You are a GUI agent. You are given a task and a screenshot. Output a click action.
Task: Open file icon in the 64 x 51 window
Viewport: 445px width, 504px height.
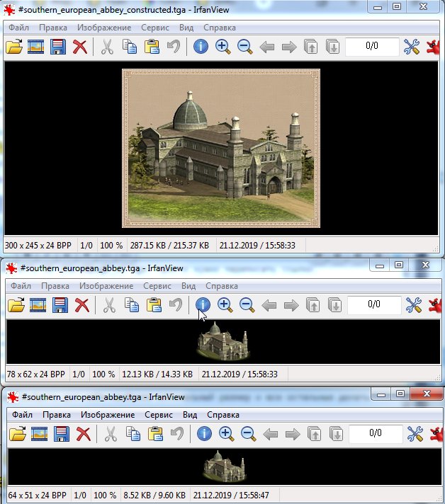click(x=18, y=434)
